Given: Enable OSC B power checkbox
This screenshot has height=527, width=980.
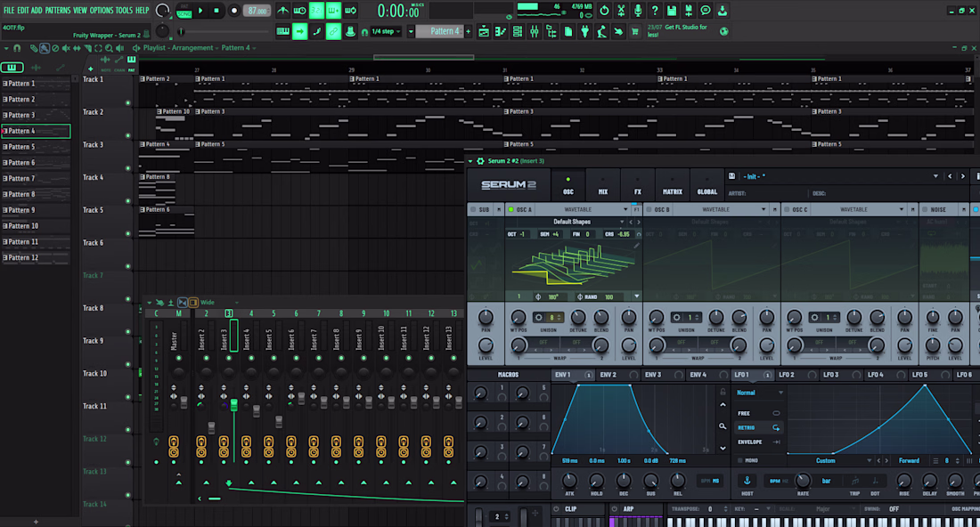Looking at the screenshot, I should pyautogui.click(x=649, y=210).
